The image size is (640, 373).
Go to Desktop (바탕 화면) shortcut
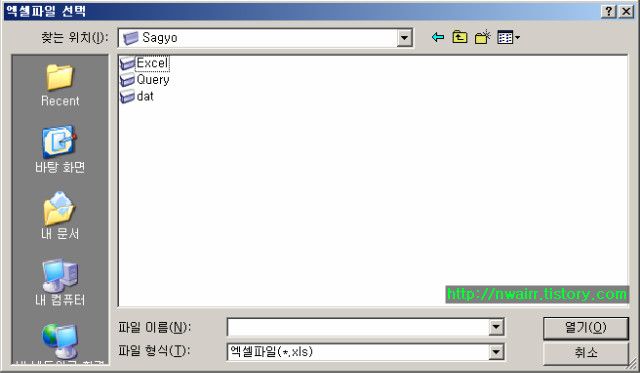click(60, 150)
